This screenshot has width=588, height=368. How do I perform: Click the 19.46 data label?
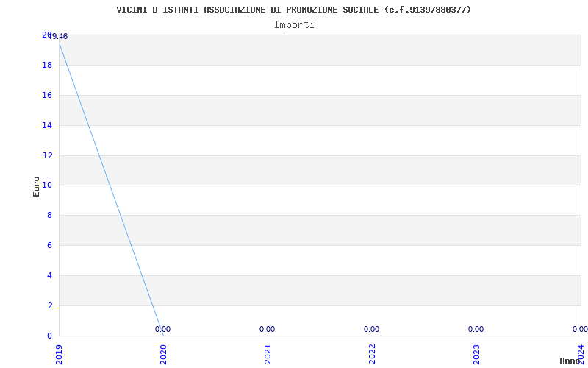pos(58,36)
